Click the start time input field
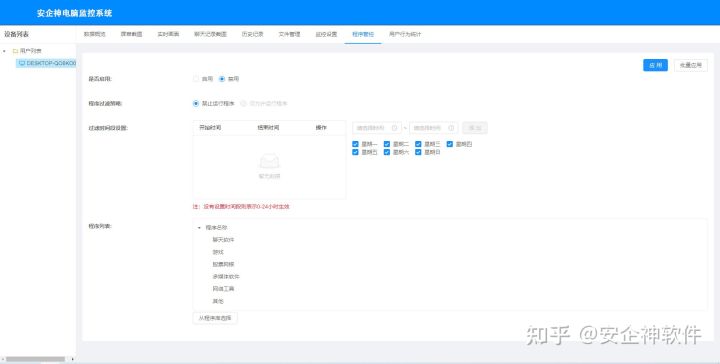The height and width of the screenshot is (364, 720). point(377,128)
